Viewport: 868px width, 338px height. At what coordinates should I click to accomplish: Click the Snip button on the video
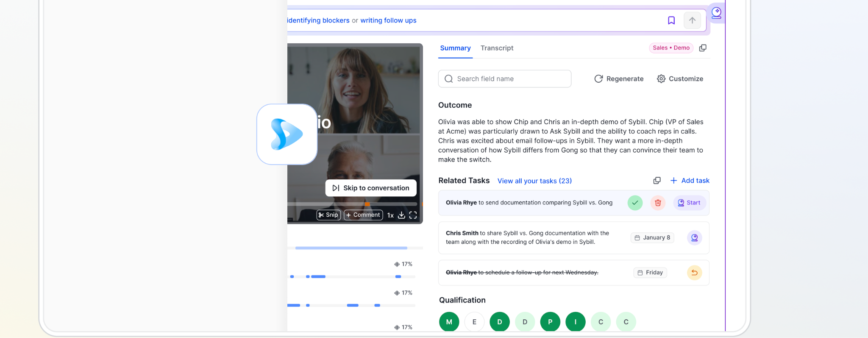click(x=328, y=215)
